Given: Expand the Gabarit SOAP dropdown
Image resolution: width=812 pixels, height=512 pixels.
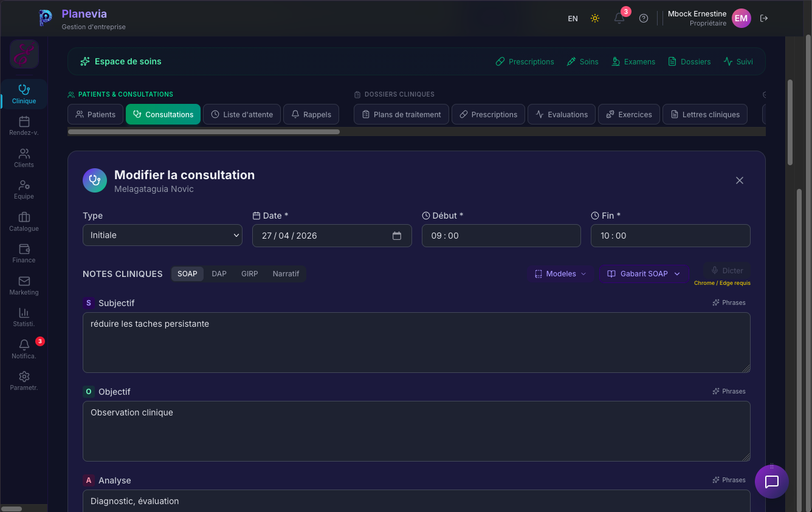Looking at the screenshot, I should coord(644,274).
